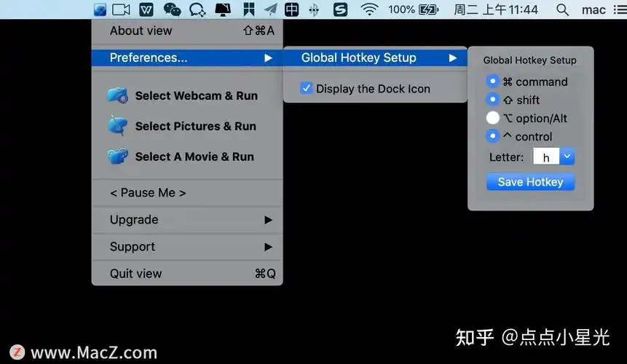This screenshot has width=627, height=364.
Task: Click the Select Webcam & Run icon
Action: [117, 95]
